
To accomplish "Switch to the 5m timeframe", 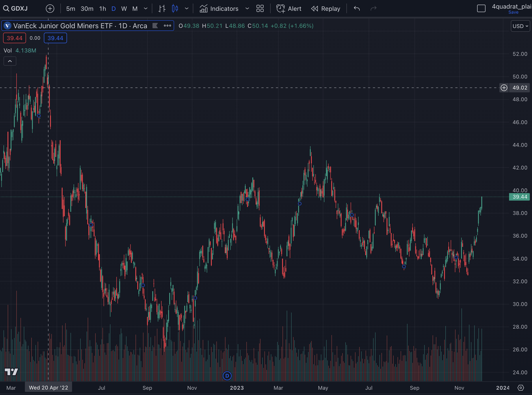I will click(71, 9).
